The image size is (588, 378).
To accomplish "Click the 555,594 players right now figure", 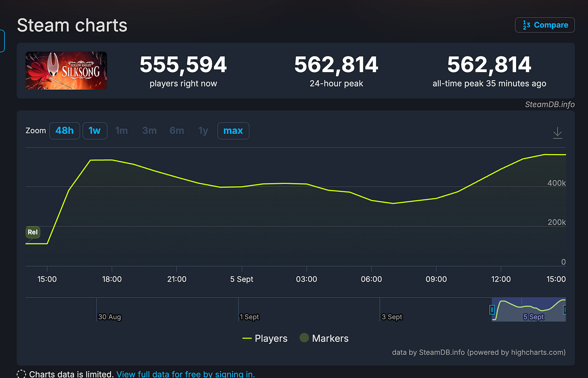I will pos(183,65).
